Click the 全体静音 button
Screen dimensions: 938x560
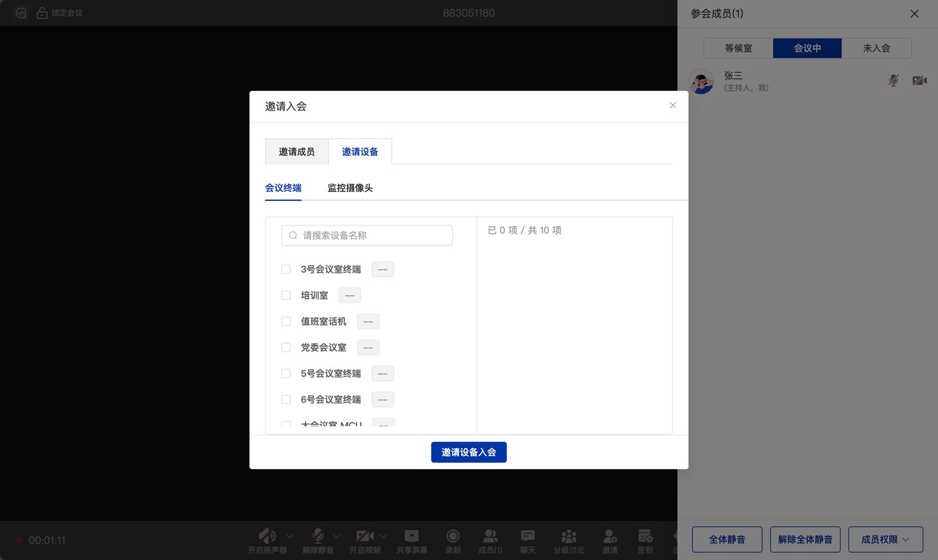point(727,539)
